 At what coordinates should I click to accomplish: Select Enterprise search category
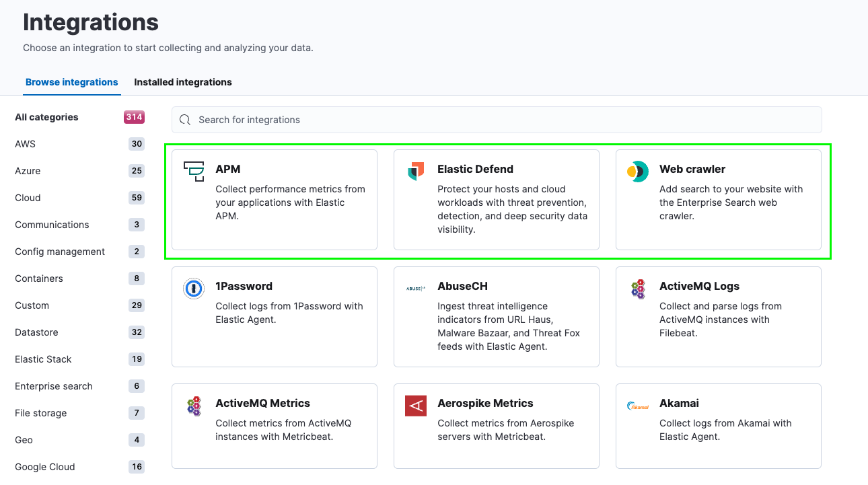point(54,386)
